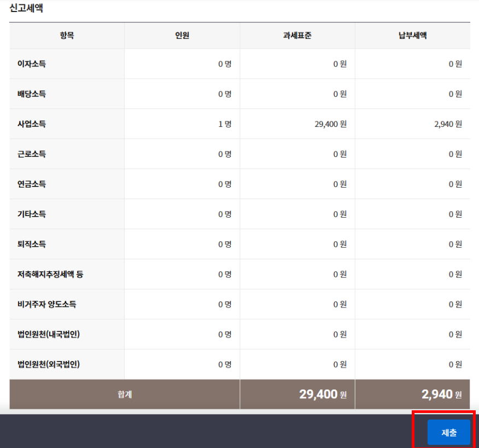Click the 항목 column header

coord(67,36)
